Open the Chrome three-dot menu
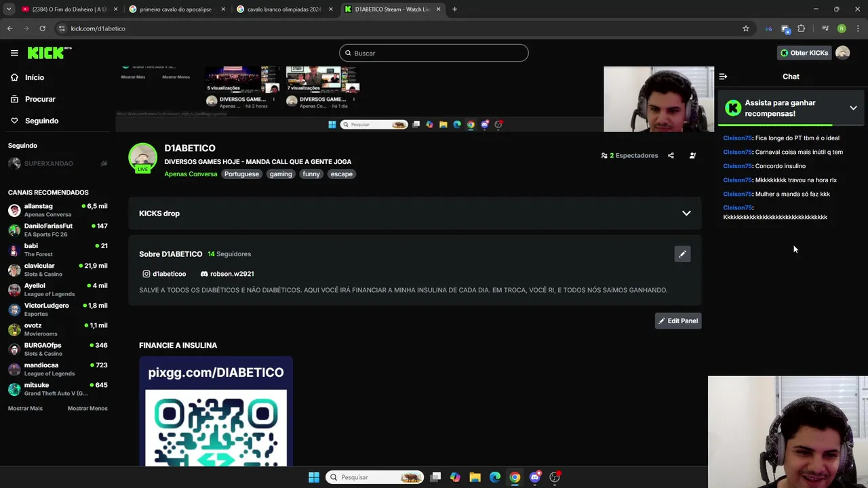This screenshot has height=488, width=868. coord(858,28)
